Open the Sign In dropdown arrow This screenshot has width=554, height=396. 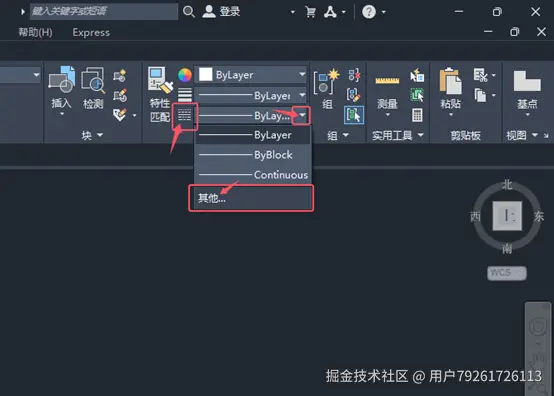tap(293, 12)
